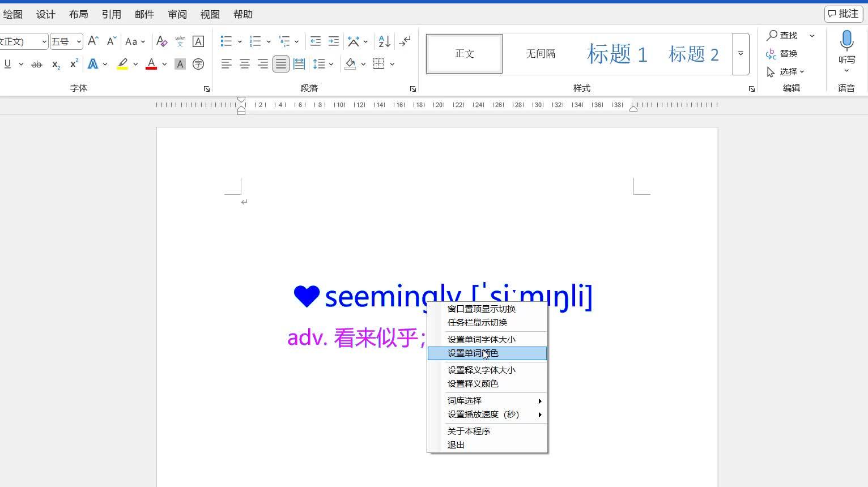Open the 布局 ribbon tab
Image resolution: width=868 pixels, height=487 pixels.
click(79, 14)
